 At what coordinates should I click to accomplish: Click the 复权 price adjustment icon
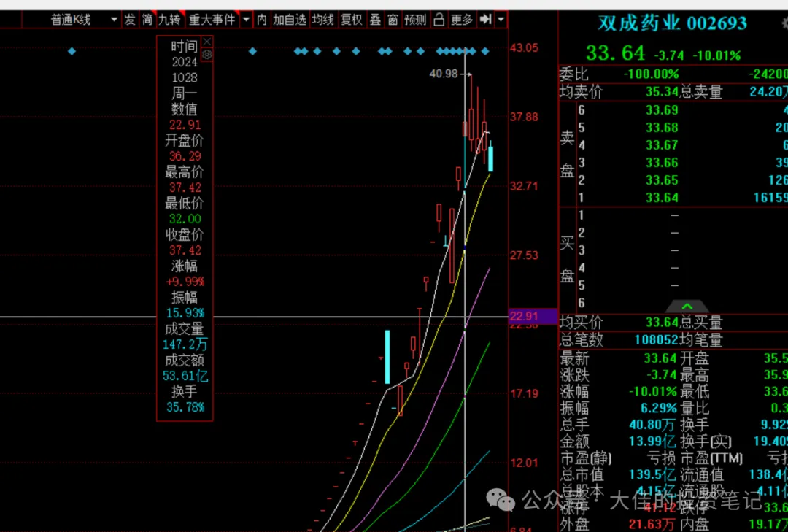click(351, 20)
